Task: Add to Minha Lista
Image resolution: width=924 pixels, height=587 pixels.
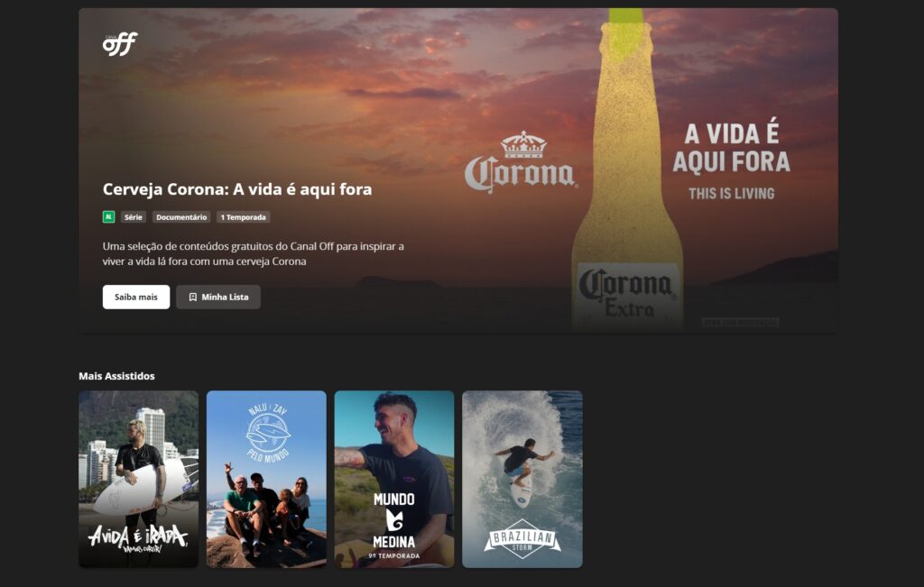Action: point(218,298)
